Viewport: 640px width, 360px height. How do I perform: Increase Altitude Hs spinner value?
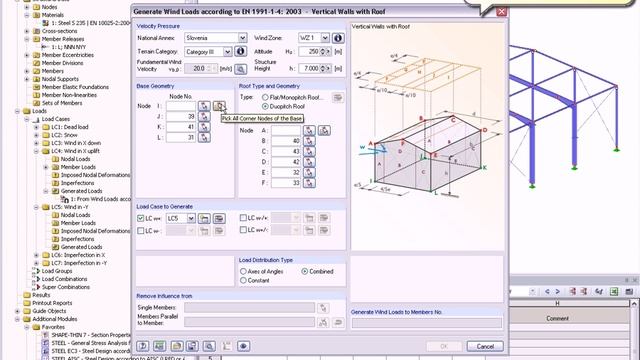pyautogui.click(x=323, y=50)
